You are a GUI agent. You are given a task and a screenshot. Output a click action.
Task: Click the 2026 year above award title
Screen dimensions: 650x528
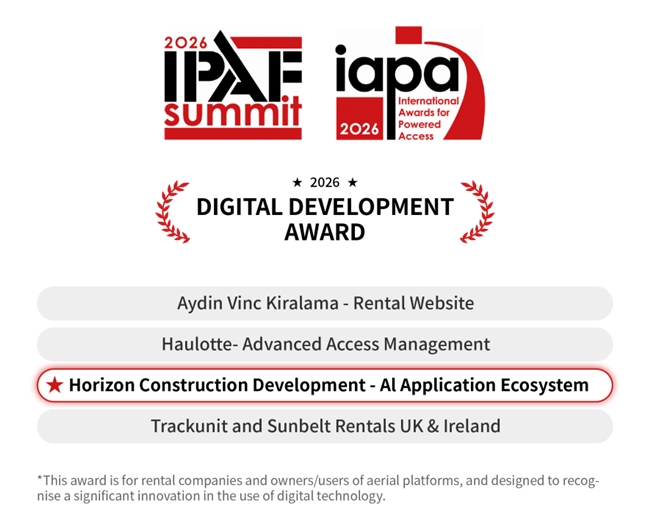(x=325, y=183)
